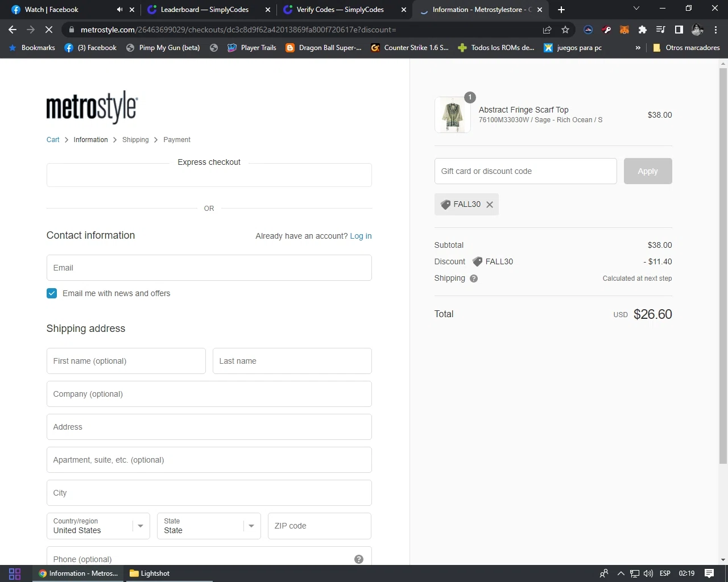This screenshot has height=582, width=728.
Task: Open the tab search chevron
Action: click(636, 9)
